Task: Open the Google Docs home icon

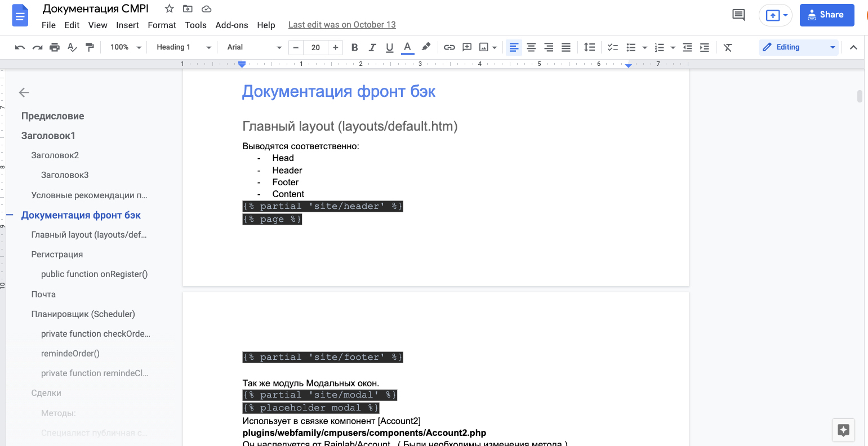Action: tap(20, 15)
